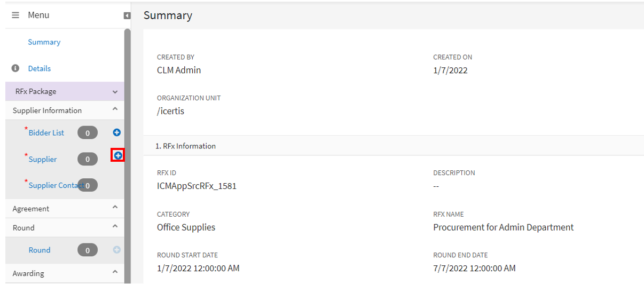The width and height of the screenshot is (644, 284).
Task: Click the Round count badge
Action: click(88, 250)
